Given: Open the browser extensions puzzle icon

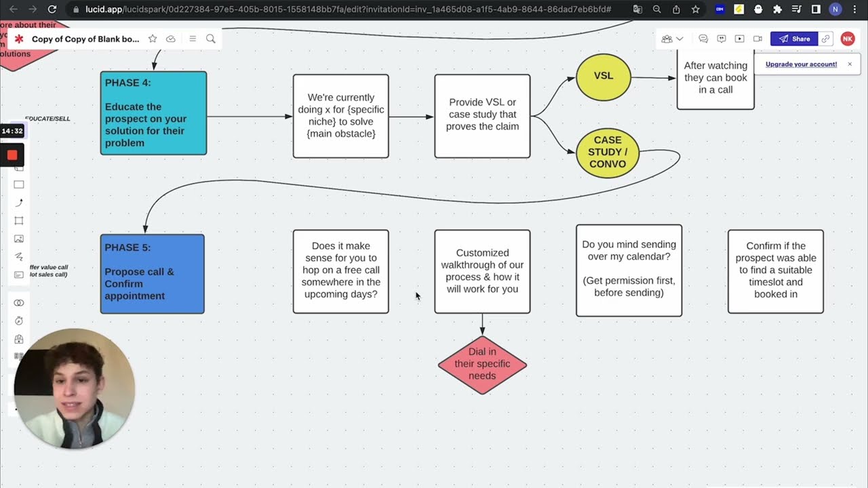Looking at the screenshot, I should tap(778, 9).
